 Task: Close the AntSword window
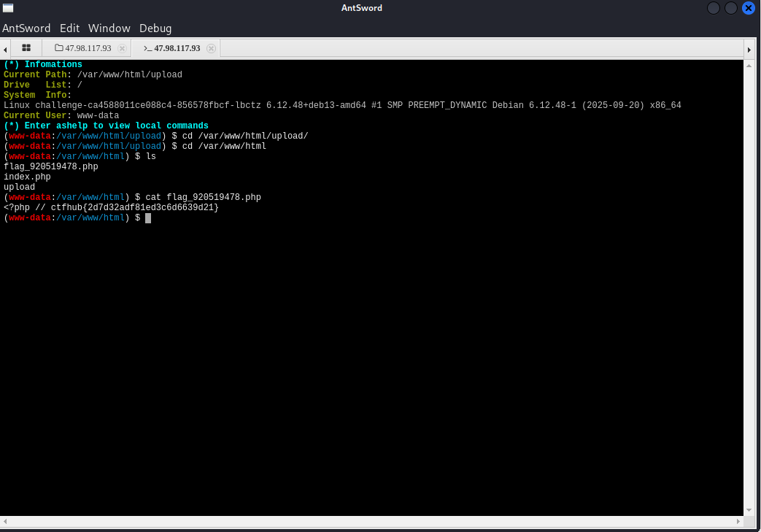[749, 8]
